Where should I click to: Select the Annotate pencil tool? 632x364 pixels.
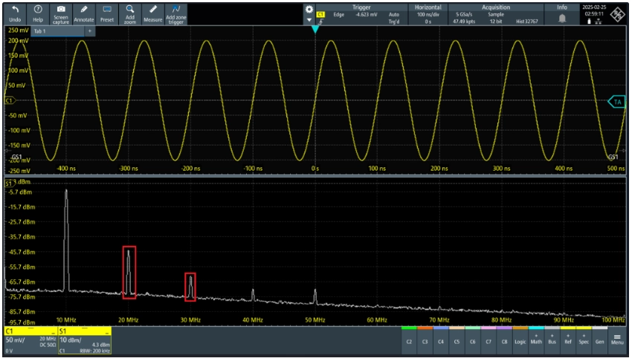(x=83, y=12)
